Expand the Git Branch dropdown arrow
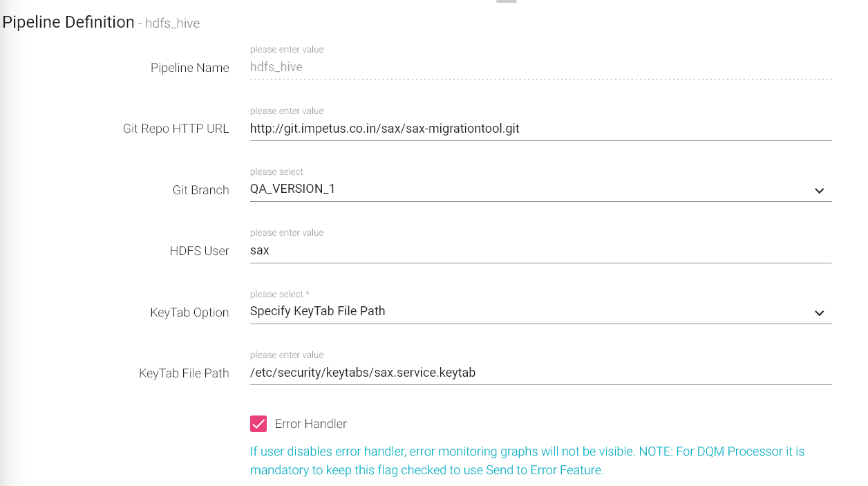 [819, 191]
